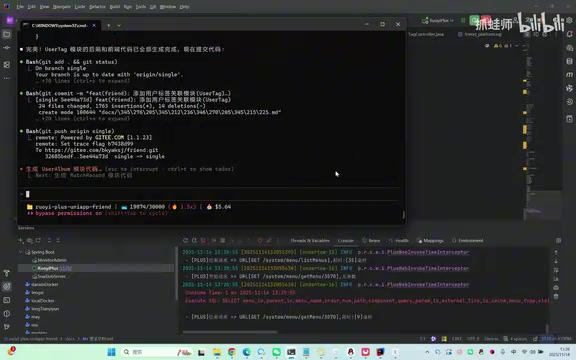
Task: Click console horizontal scrollbar
Action: (x=230, y=332)
